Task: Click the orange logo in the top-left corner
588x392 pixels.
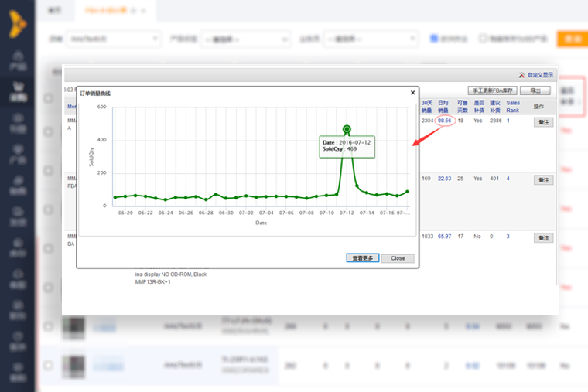Action: (17, 22)
